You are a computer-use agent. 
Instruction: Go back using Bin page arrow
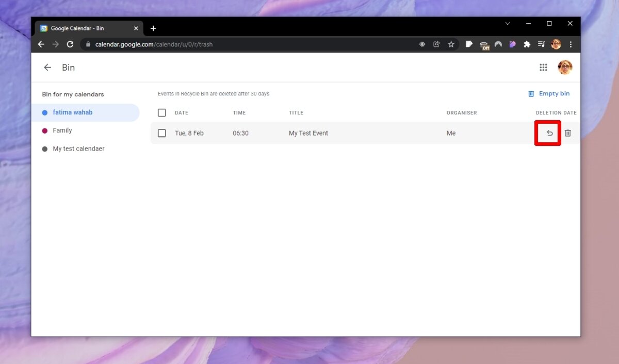pos(47,68)
